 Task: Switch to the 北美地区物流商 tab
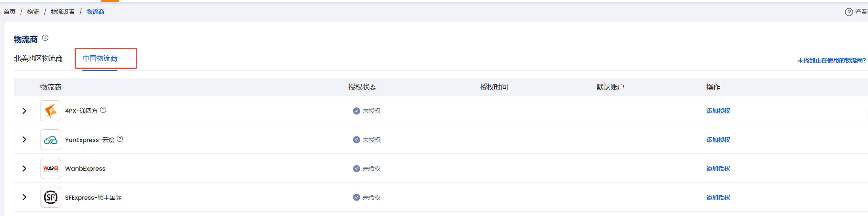coord(38,58)
